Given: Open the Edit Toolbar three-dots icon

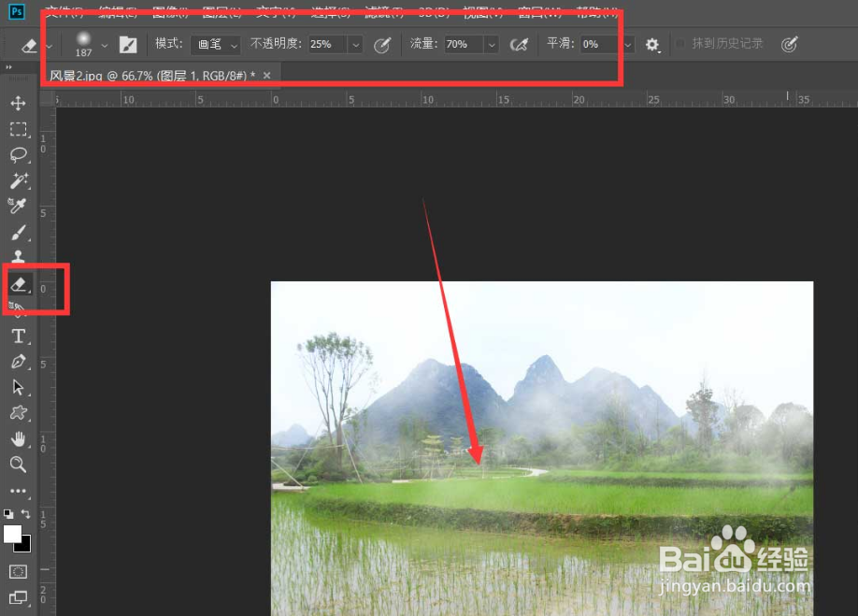Looking at the screenshot, I should coord(18,491).
